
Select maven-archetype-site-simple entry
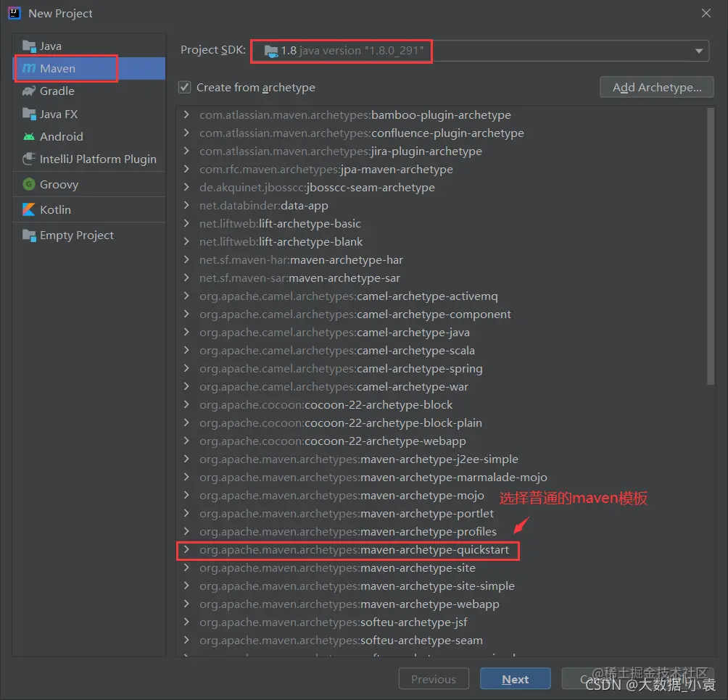(357, 586)
